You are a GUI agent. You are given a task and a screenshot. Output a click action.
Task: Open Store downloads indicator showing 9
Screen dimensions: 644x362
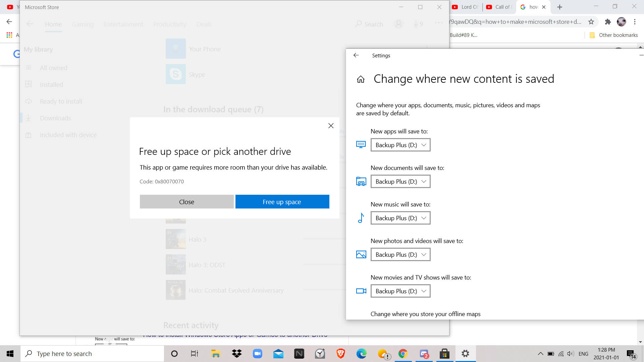click(418, 24)
